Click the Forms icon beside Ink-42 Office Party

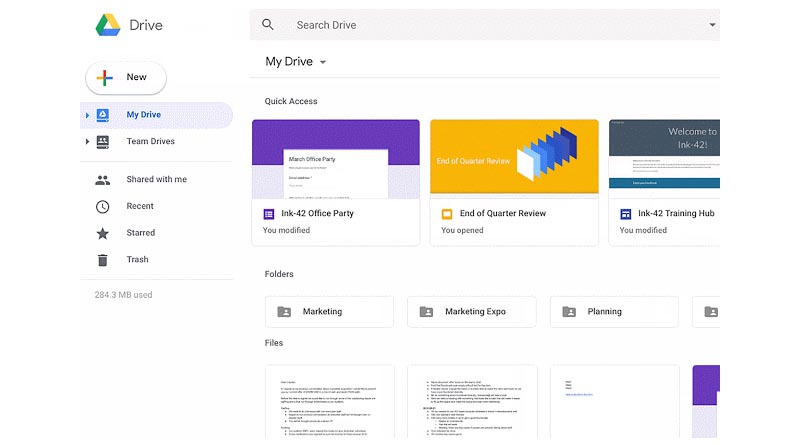click(269, 214)
